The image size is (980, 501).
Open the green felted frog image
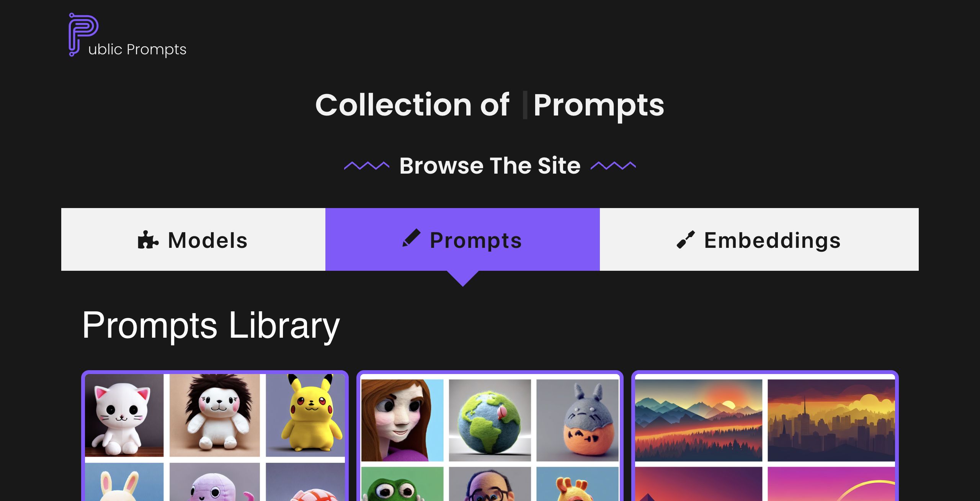coord(402,484)
